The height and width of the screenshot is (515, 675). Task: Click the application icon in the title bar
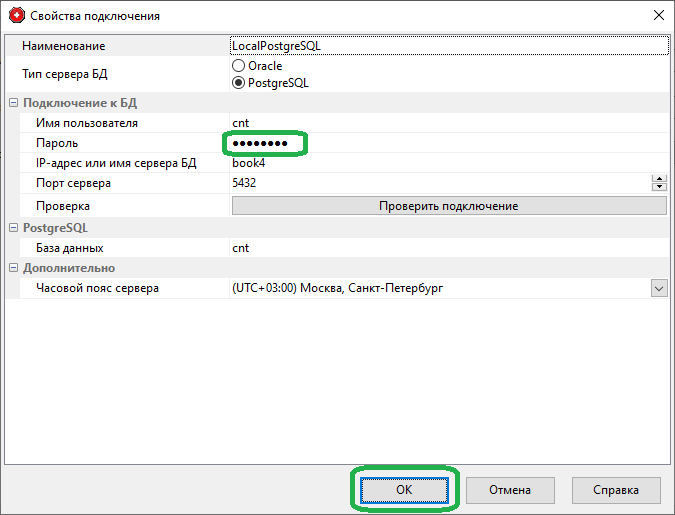pos(17,16)
